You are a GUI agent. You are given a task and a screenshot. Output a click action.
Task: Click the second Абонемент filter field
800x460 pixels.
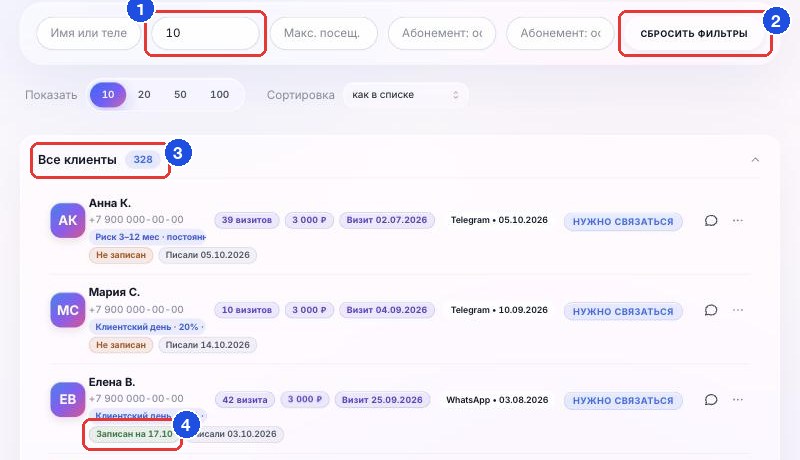click(560, 34)
